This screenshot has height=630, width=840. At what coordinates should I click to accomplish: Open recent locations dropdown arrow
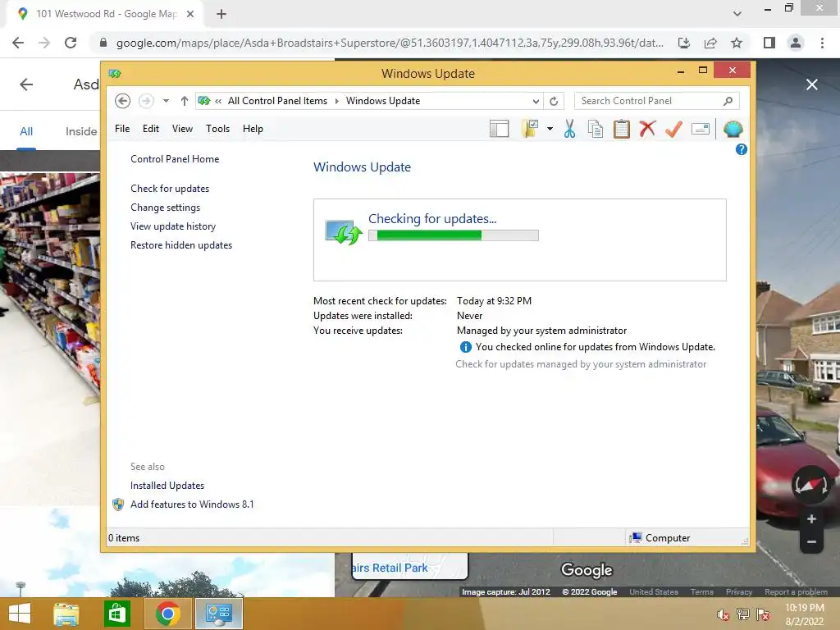tap(166, 101)
